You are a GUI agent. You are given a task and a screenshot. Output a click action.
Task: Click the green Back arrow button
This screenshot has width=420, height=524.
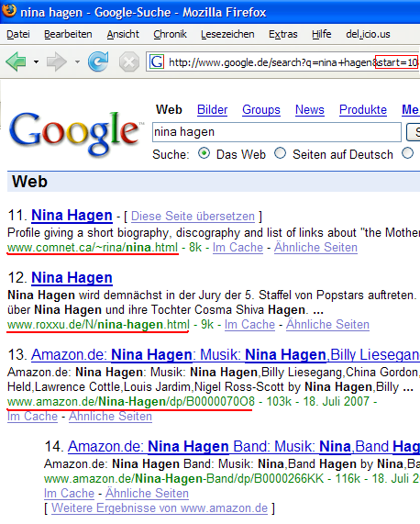tap(16, 61)
